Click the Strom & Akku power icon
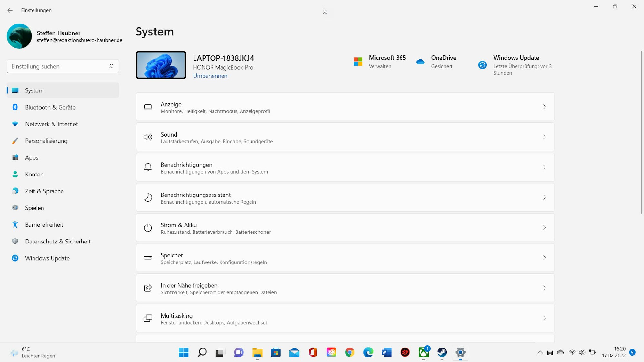 click(148, 228)
